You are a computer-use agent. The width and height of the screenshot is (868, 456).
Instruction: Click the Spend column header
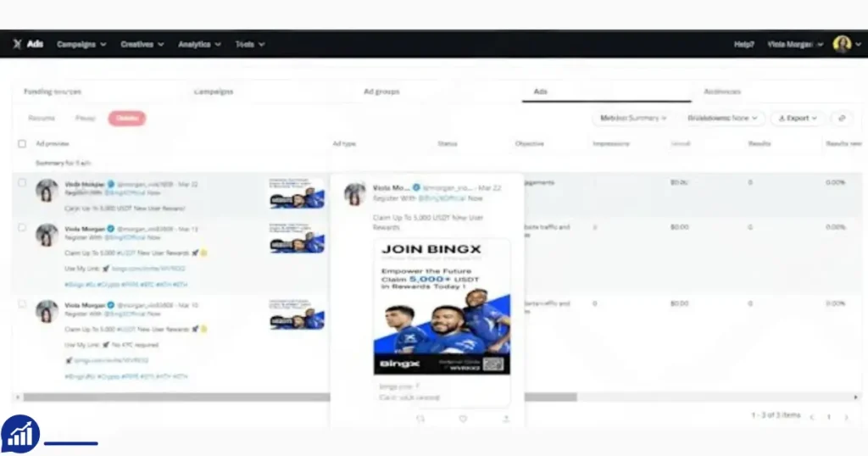pos(681,143)
